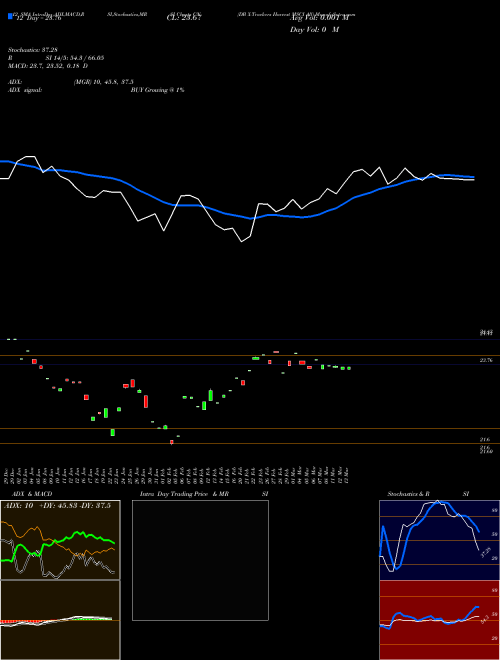Screen dimensions: 500x660
Task: Click the tall red candlestick near 29 Jan
Action: click(146, 401)
